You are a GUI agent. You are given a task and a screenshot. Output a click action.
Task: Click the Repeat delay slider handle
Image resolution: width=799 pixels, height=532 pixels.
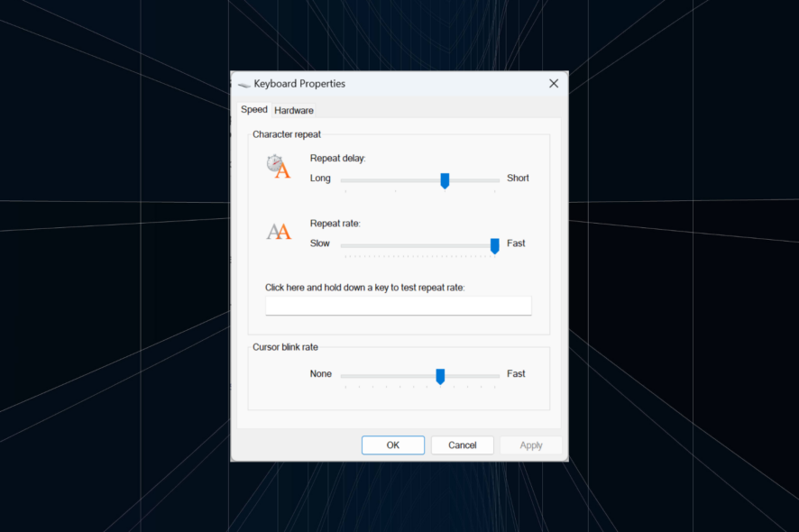coord(445,180)
